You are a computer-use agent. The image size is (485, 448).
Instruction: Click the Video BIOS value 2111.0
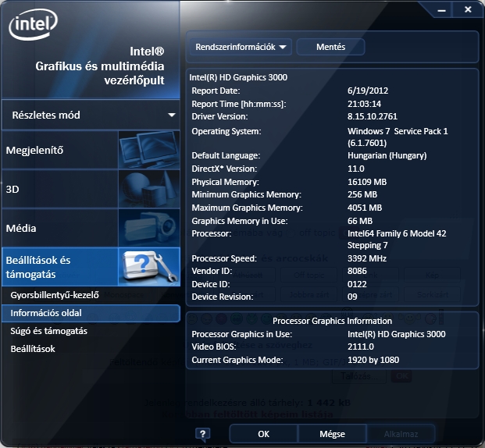(361, 347)
